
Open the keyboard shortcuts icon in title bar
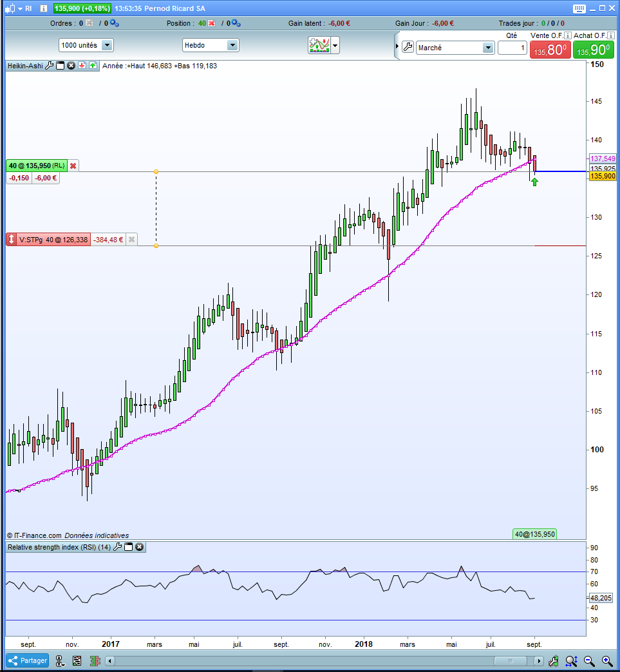pos(579,8)
